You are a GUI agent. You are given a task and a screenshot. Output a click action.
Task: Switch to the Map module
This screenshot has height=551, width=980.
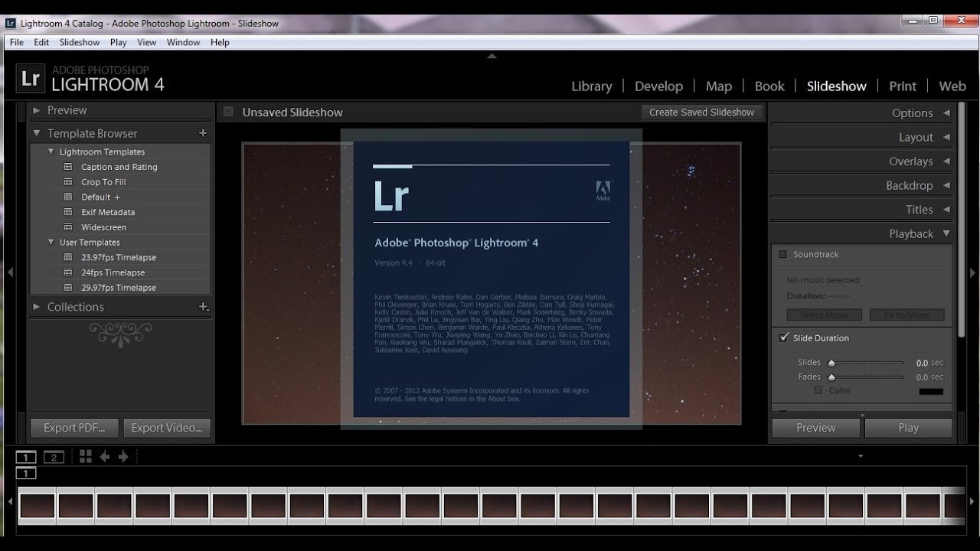(x=719, y=86)
